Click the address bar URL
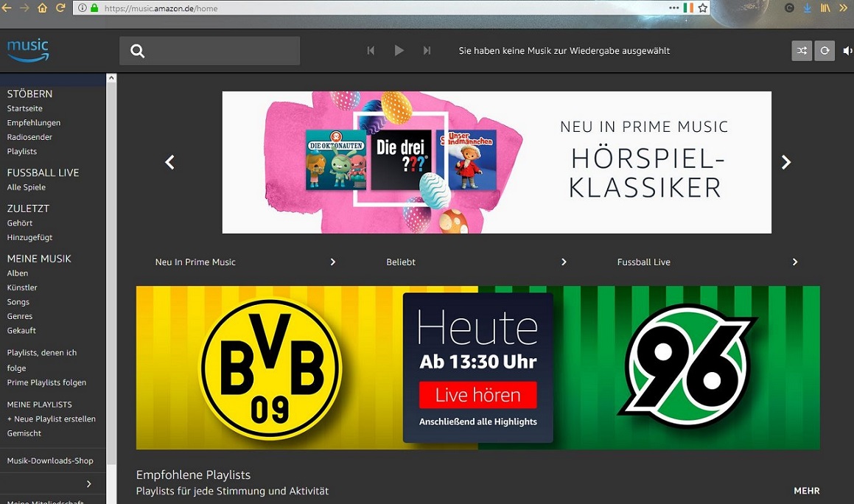 [161, 8]
